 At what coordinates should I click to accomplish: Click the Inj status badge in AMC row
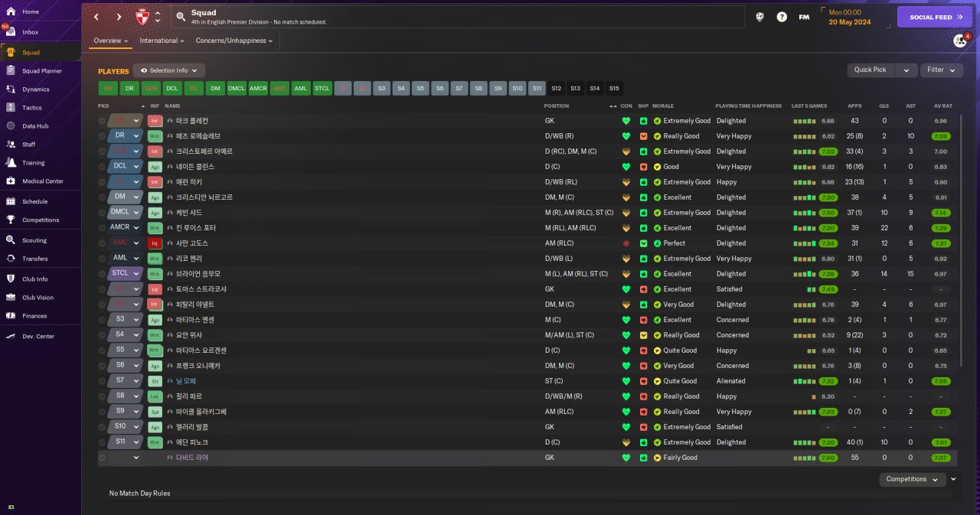[155, 243]
